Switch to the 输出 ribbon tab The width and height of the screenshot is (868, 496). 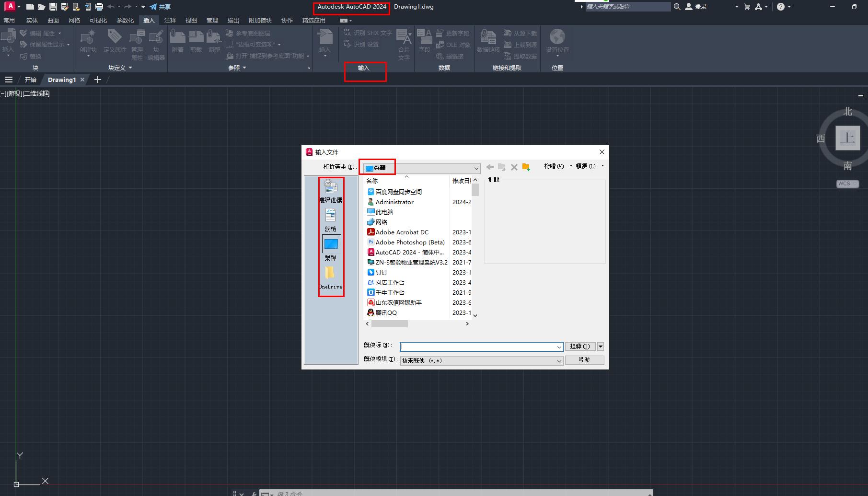[233, 20]
